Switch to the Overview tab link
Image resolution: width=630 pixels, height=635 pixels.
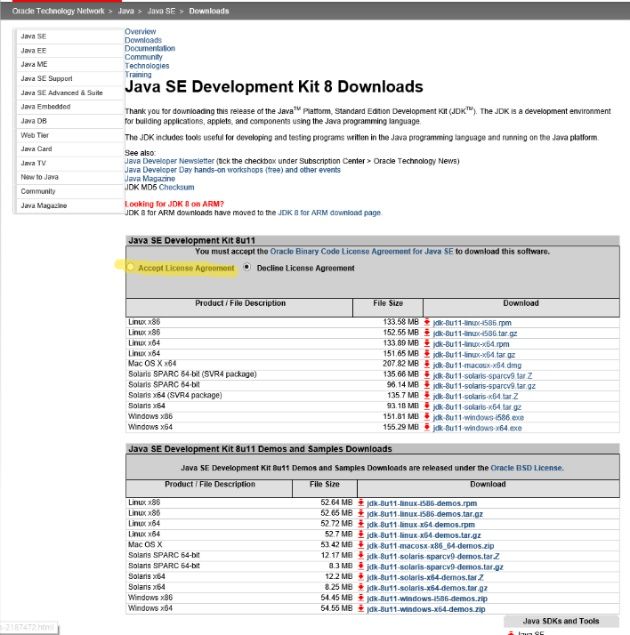(x=140, y=32)
